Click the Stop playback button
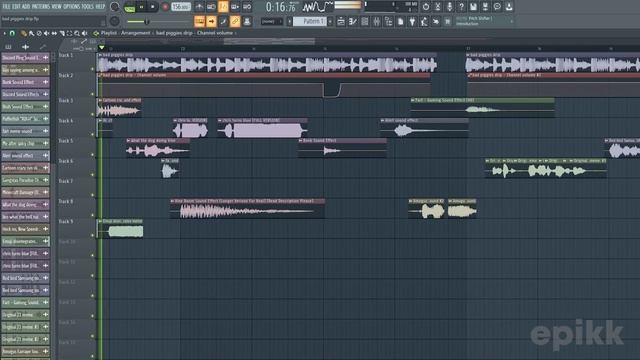The height and width of the screenshot is (360, 640). [x=153, y=7]
